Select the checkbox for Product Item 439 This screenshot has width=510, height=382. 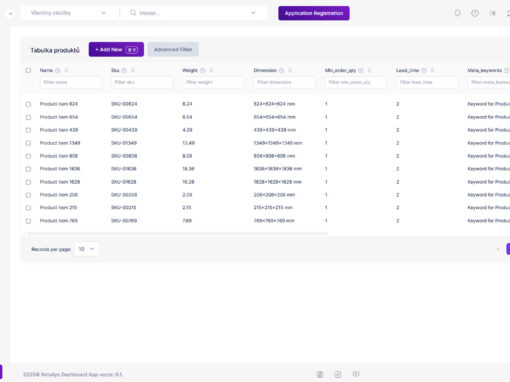28,130
